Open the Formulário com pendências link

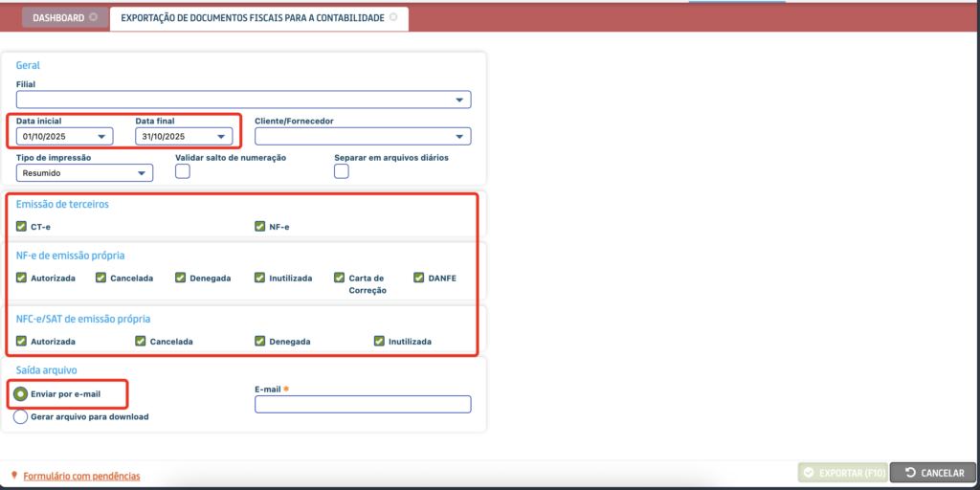pos(81,476)
